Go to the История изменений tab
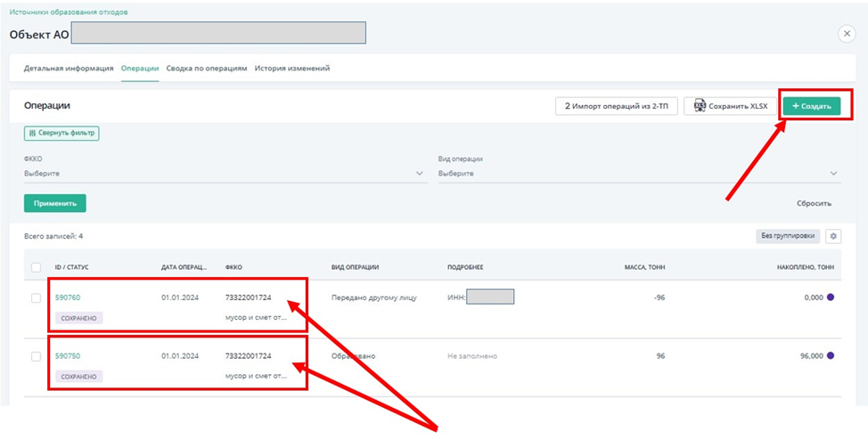This screenshot has width=868, height=440. [x=292, y=69]
